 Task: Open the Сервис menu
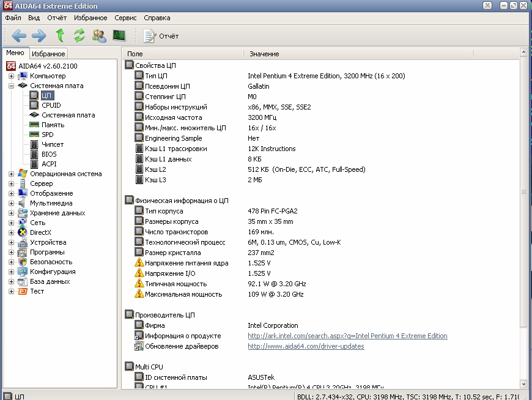click(125, 18)
